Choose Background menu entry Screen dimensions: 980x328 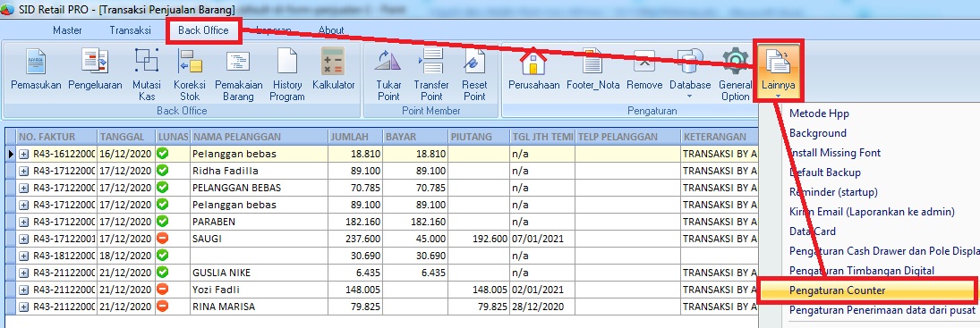[818, 133]
